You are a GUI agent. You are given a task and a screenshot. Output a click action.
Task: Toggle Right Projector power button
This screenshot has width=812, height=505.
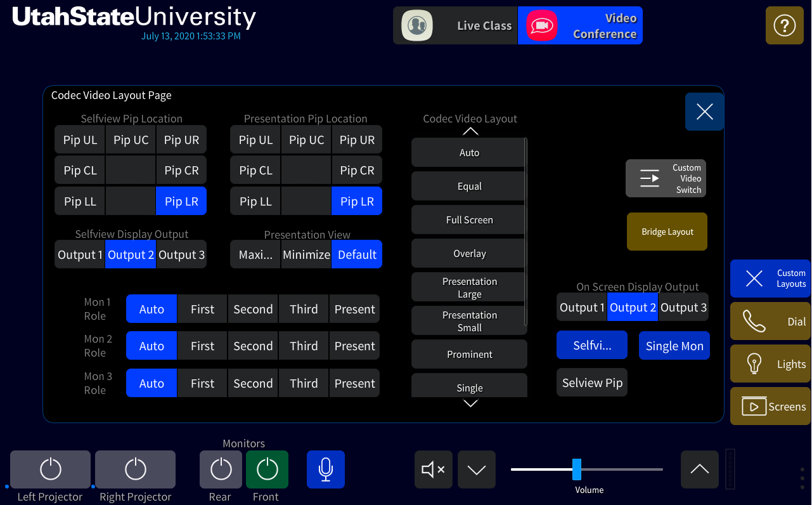(x=135, y=469)
